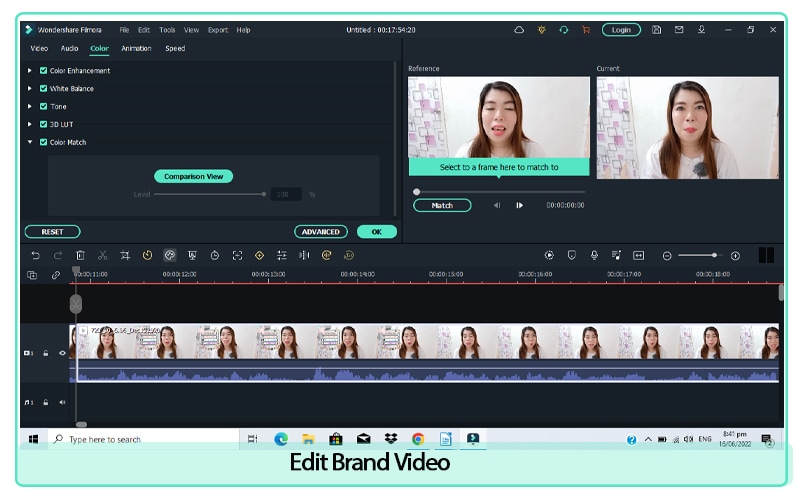Open the Edit sliders adjustment icon

(x=282, y=256)
